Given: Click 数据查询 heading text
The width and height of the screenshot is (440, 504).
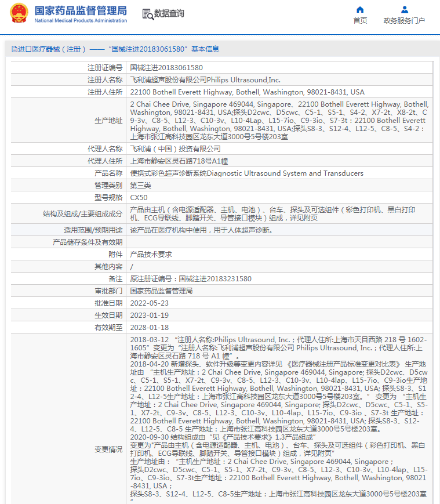Looking at the screenshot, I should 169,13.
